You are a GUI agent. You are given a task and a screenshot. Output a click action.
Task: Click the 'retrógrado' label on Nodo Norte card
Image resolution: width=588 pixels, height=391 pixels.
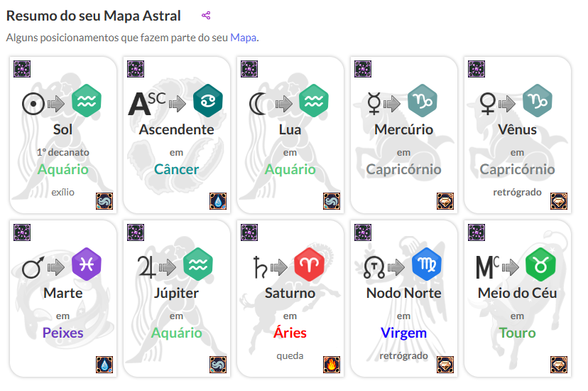click(x=403, y=356)
